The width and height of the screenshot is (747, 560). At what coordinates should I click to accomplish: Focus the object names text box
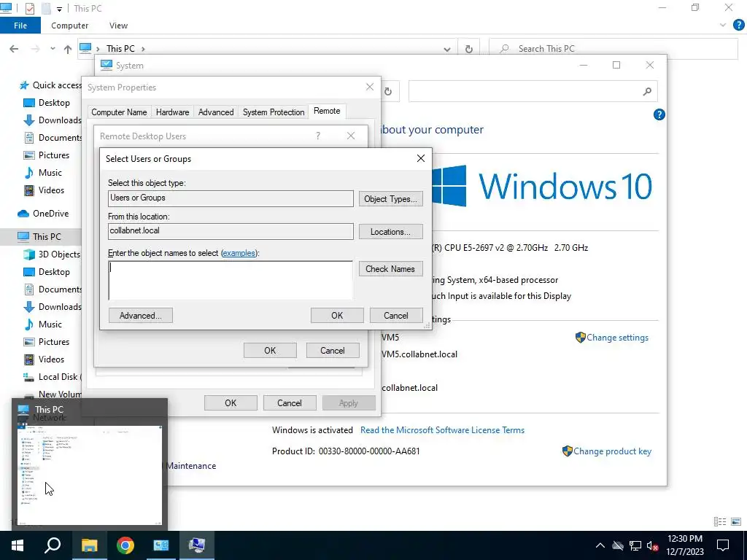point(231,281)
